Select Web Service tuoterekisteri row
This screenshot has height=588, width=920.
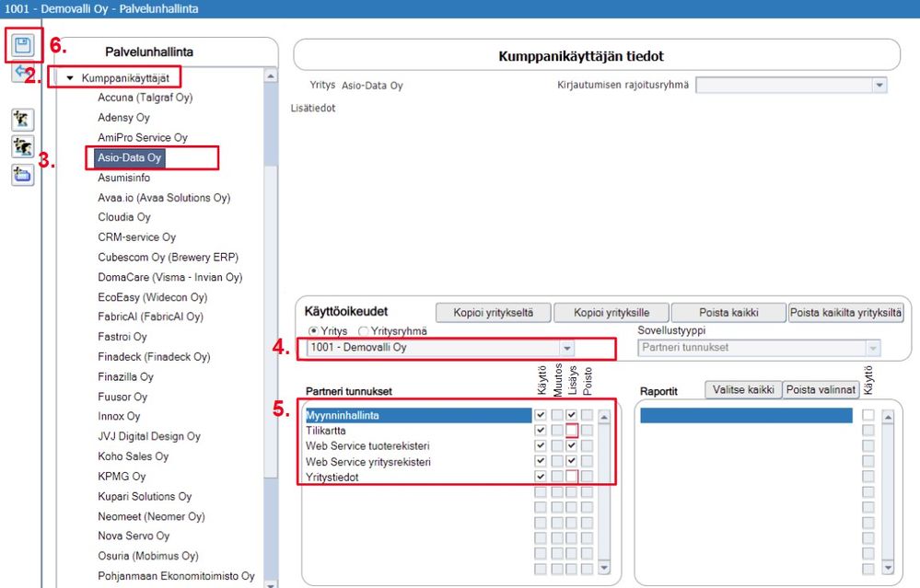point(418,445)
